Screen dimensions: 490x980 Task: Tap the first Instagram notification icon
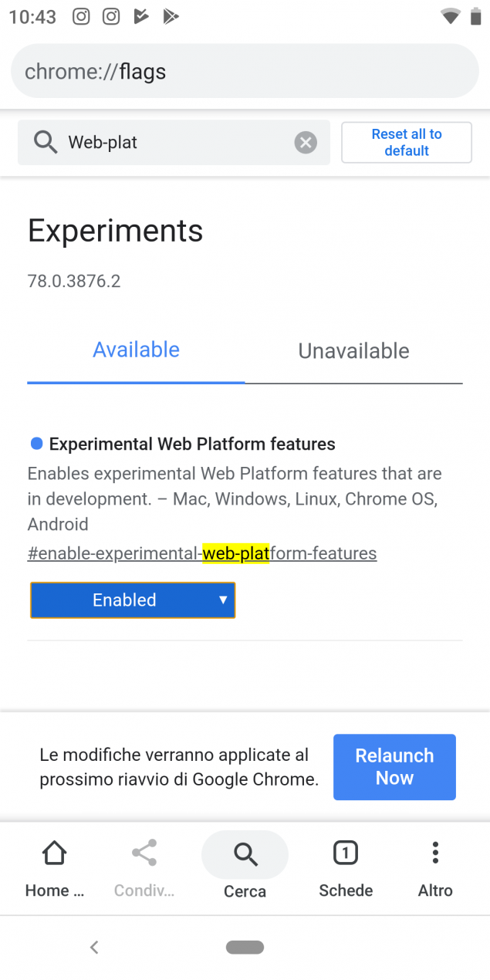click(81, 16)
